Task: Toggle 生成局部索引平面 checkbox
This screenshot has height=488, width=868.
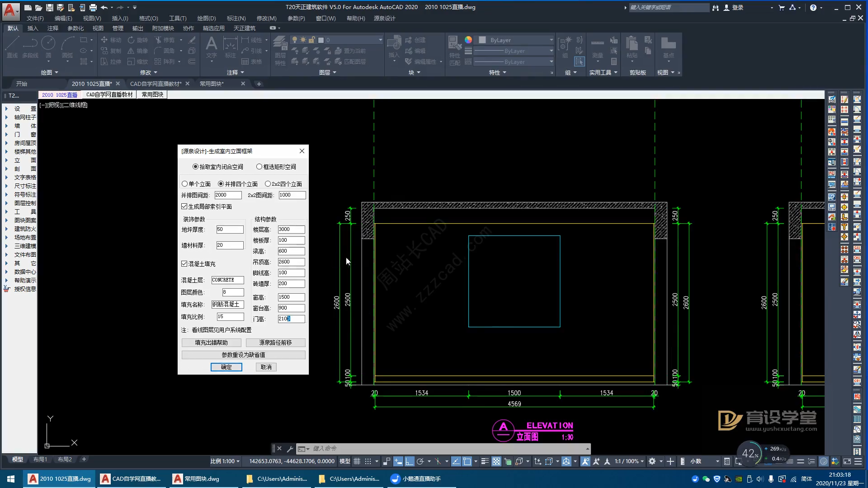Action: [x=207, y=206]
